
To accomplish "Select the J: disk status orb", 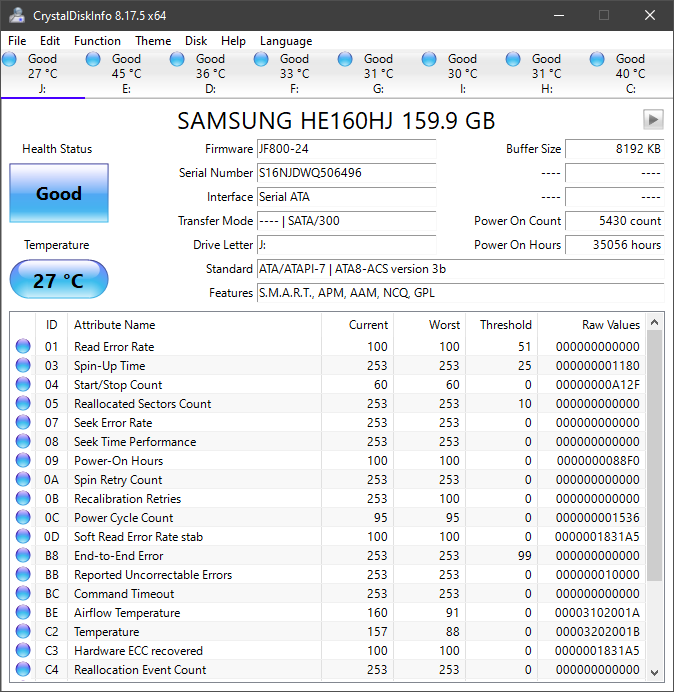I will (9, 59).
